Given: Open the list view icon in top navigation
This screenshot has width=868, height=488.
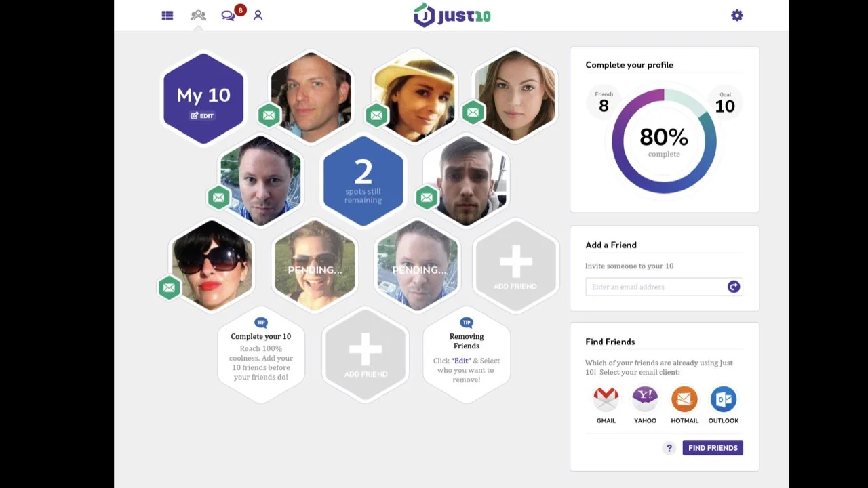Looking at the screenshot, I should 167,15.
